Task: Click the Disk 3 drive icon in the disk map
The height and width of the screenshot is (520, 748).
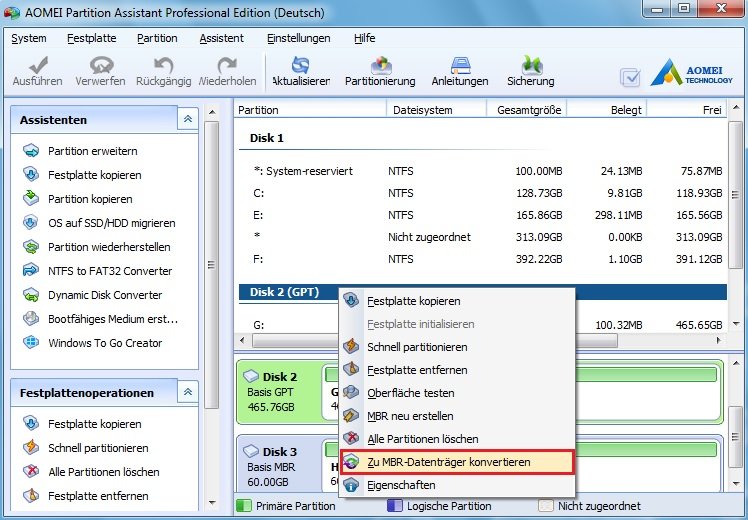Action: coord(251,451)
